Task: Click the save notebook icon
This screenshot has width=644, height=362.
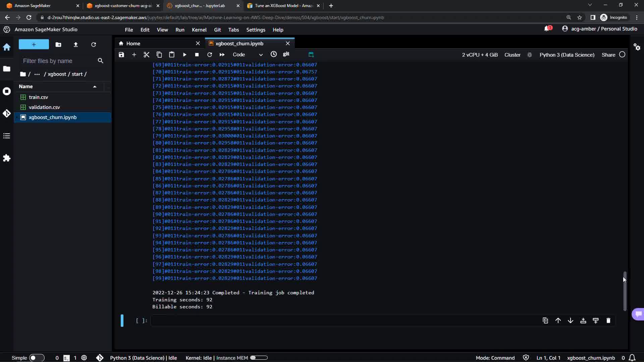Action: pos(121,55)
